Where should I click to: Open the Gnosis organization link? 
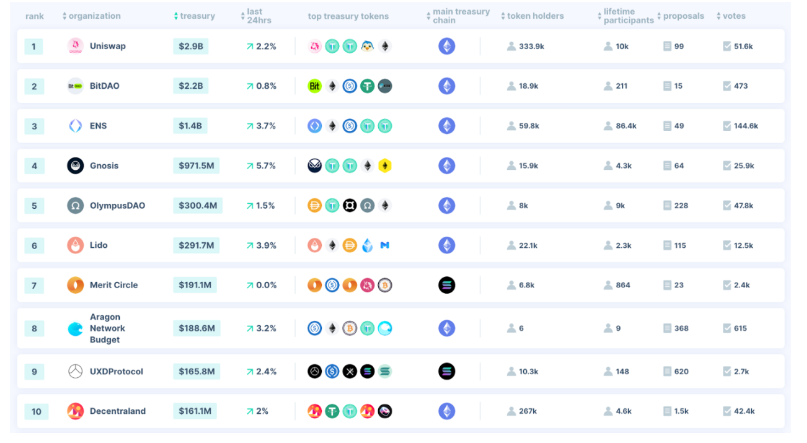point(104,166)
